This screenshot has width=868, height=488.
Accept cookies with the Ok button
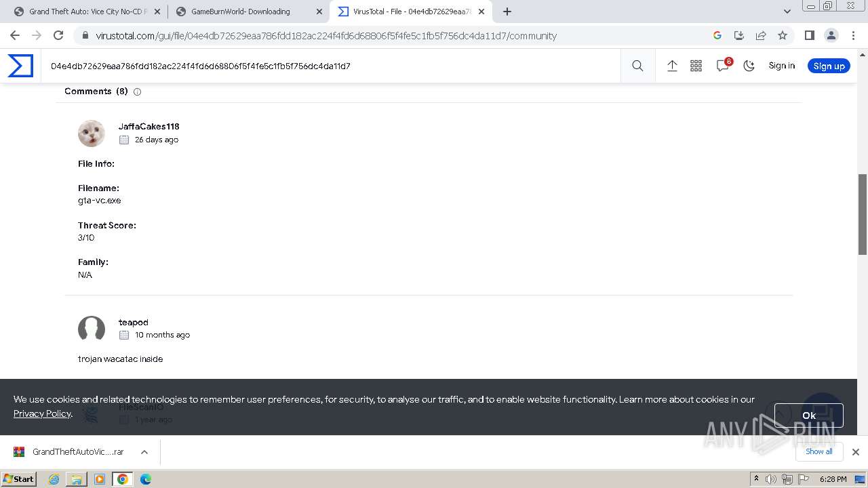tap(809, 415)
